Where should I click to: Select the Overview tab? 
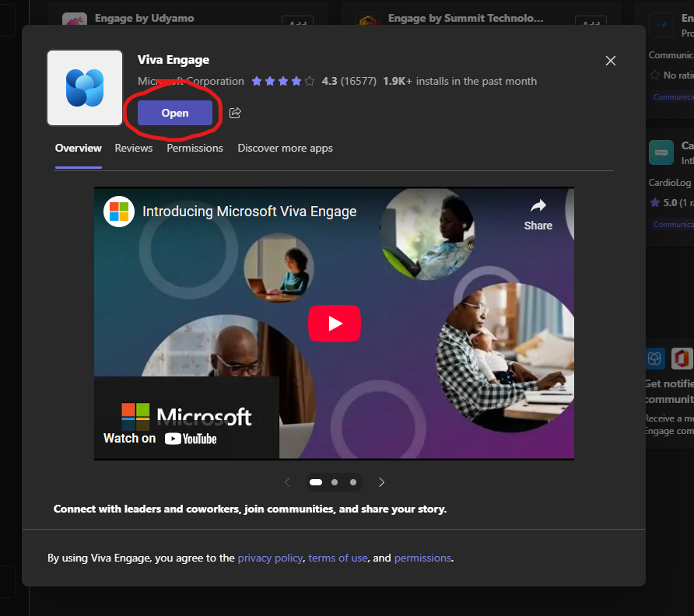click(79, 149)
